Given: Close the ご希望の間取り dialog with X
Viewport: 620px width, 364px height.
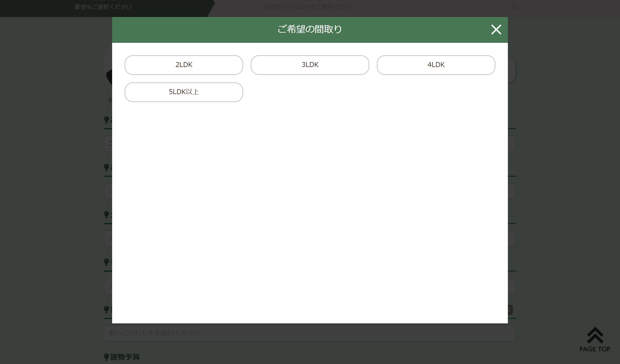Looking at the screenshot, I should [x=496, y=30].
